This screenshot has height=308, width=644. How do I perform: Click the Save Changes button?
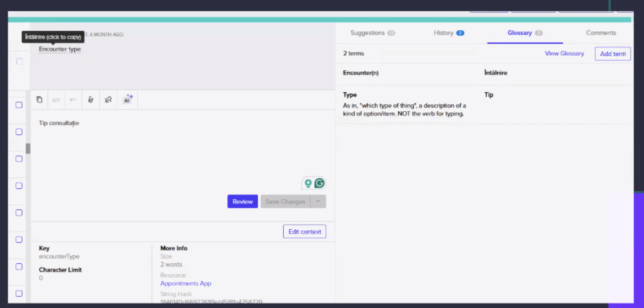point(285,202)
